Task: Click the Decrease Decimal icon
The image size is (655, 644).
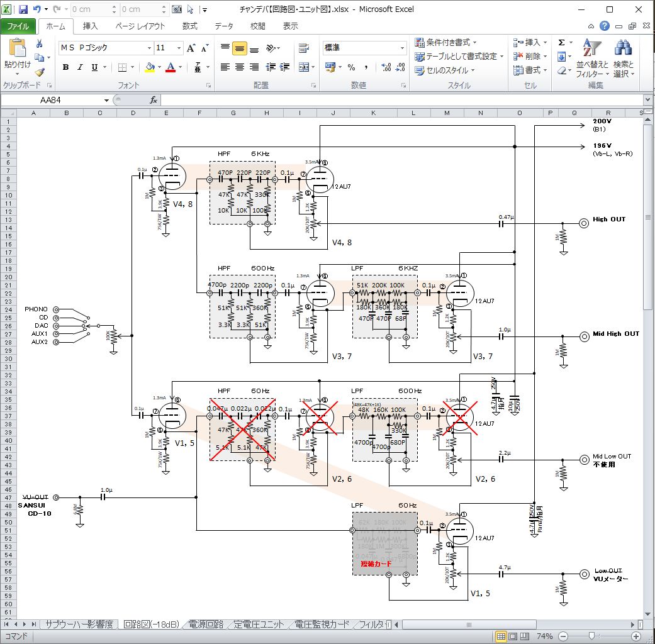Action: point(400,67)
